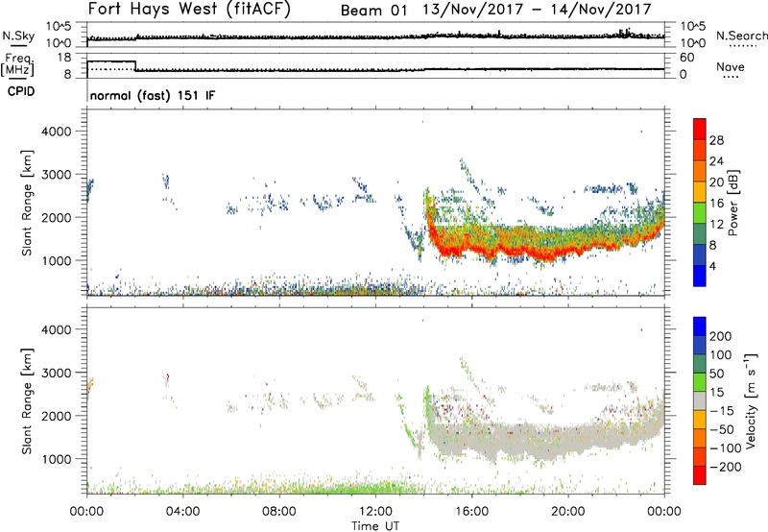Viewport: 768px width, 532px height.
Task: Click the 'Fort Hays West (fitACF)' title
Action: pyautogui.click(x=189, y=10)
